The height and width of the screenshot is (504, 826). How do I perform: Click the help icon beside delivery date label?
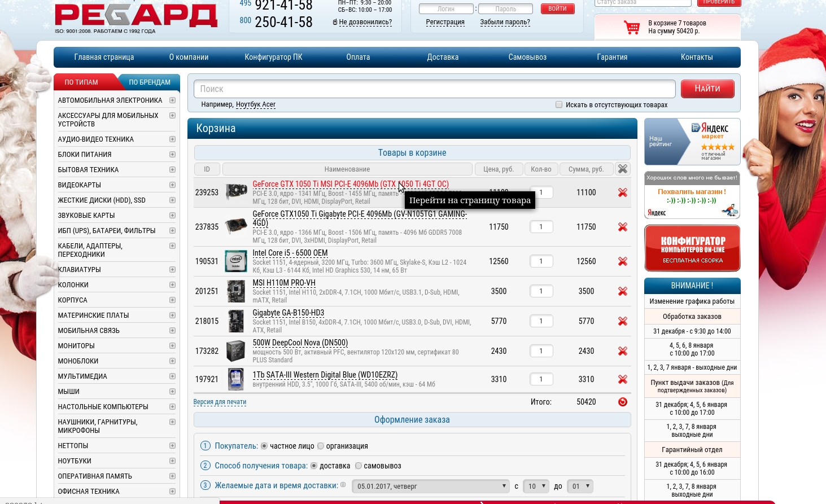pos(343,485)
